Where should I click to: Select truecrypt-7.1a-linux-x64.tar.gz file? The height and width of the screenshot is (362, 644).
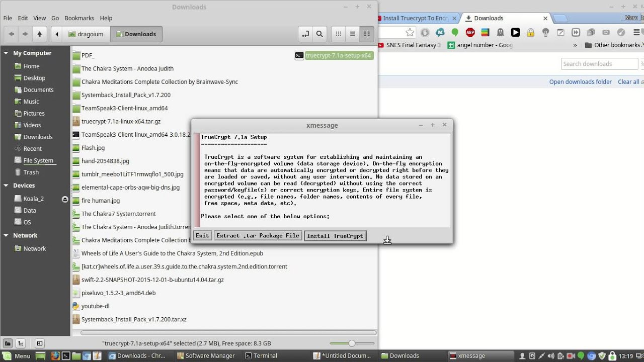pos(116,121)
